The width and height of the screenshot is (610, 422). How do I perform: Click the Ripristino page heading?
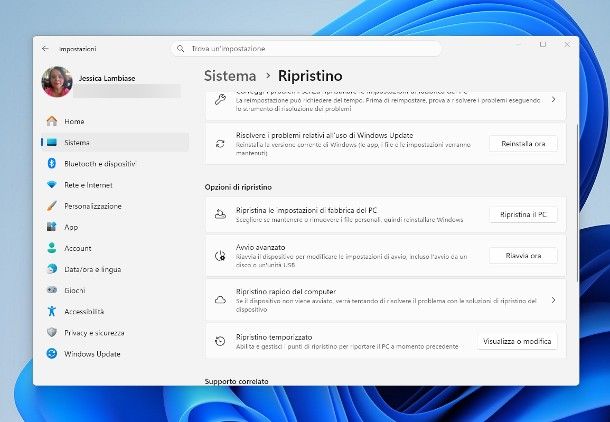click(310, 76)
